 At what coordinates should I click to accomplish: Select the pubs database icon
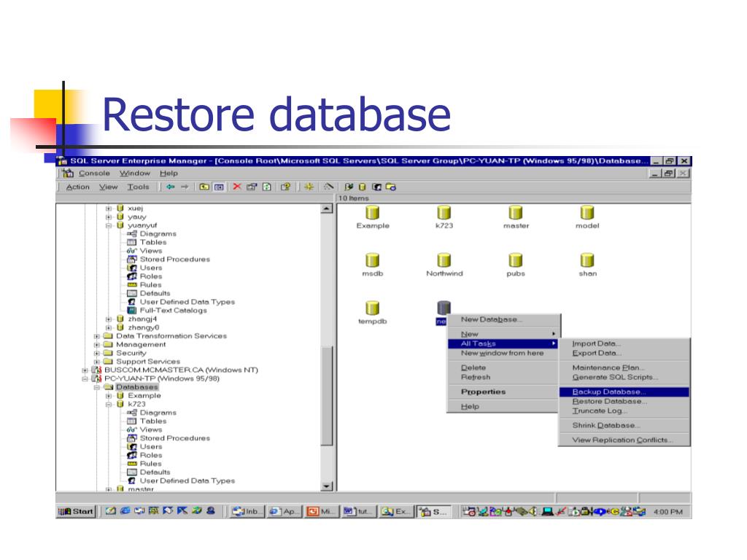(x=516, y=260)
